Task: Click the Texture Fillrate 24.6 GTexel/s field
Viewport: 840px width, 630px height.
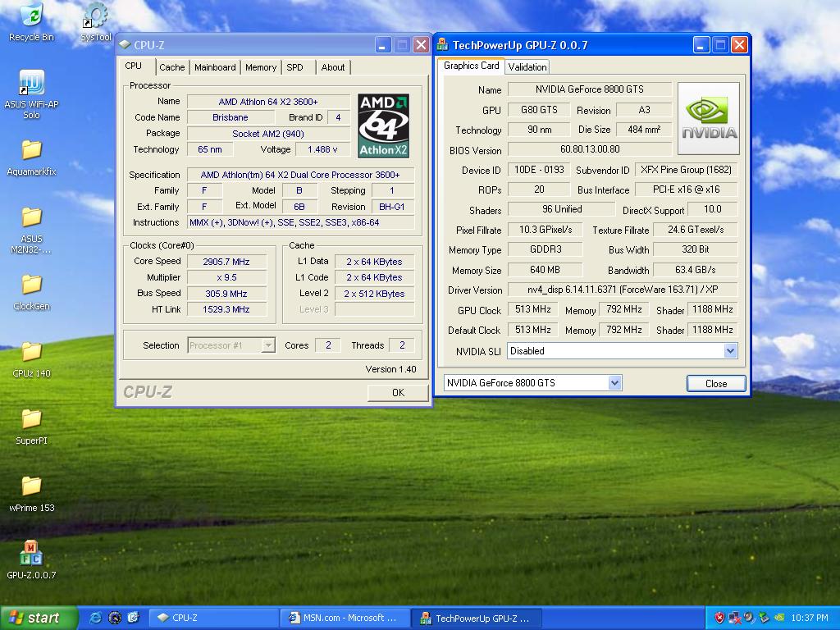Action: 696,230
